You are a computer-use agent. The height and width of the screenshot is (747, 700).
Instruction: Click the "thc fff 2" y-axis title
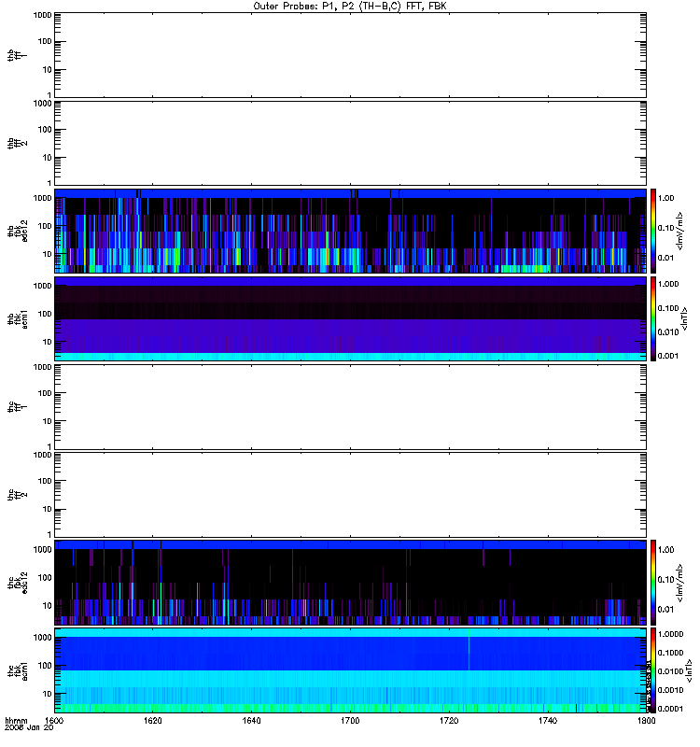(17, 495)
